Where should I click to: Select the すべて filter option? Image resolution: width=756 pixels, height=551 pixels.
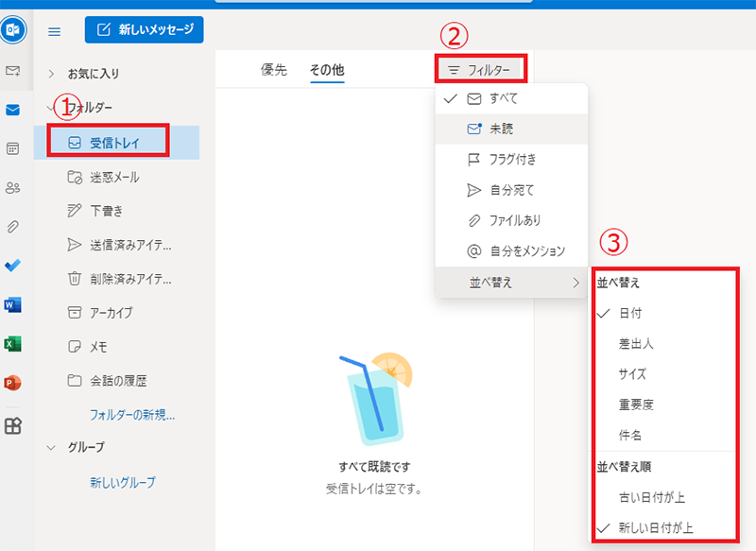pyautogui.click(x=511, y=99)
